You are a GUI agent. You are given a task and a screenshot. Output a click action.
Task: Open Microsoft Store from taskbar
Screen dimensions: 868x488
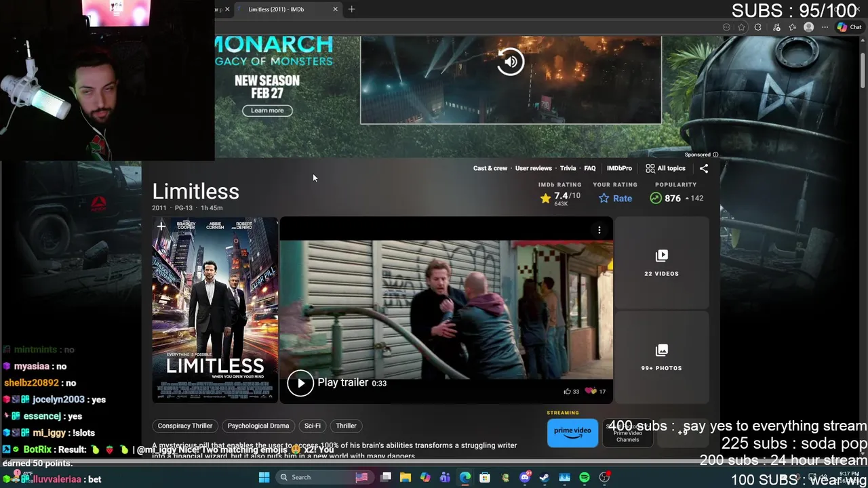point(485,477)
